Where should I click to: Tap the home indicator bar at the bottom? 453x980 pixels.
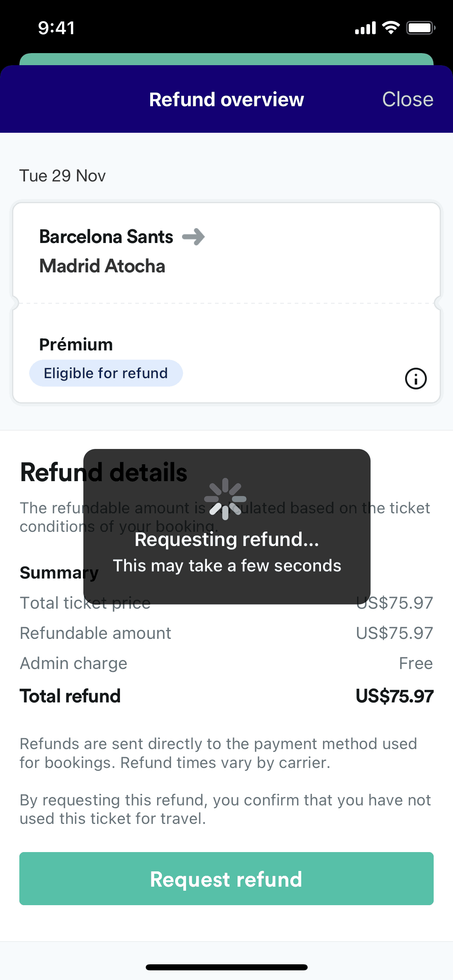(226, 967)
